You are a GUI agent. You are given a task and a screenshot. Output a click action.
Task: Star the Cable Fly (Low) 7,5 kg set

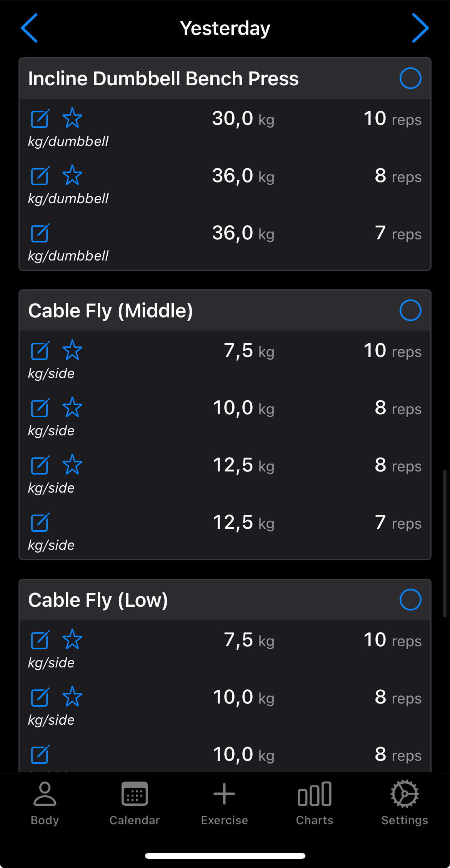72,640
